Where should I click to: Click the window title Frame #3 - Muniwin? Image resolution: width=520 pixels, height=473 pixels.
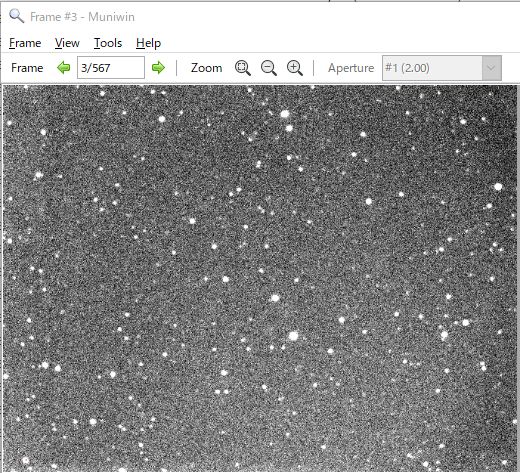82,17
